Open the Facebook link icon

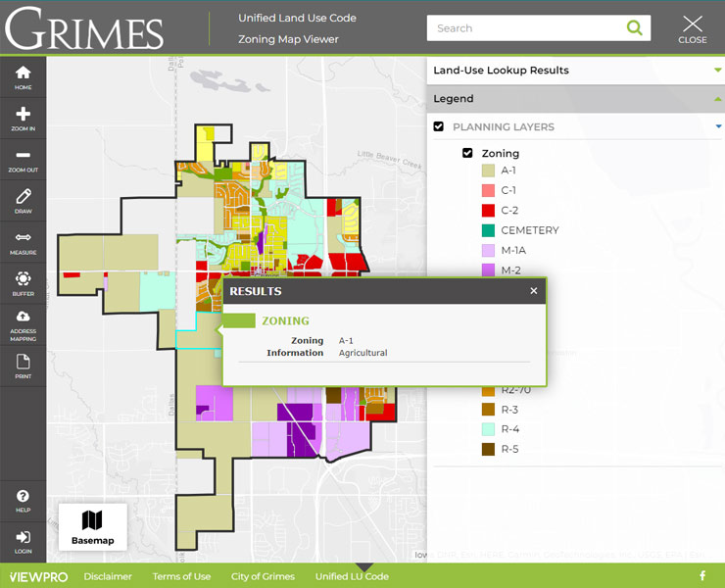702,575
